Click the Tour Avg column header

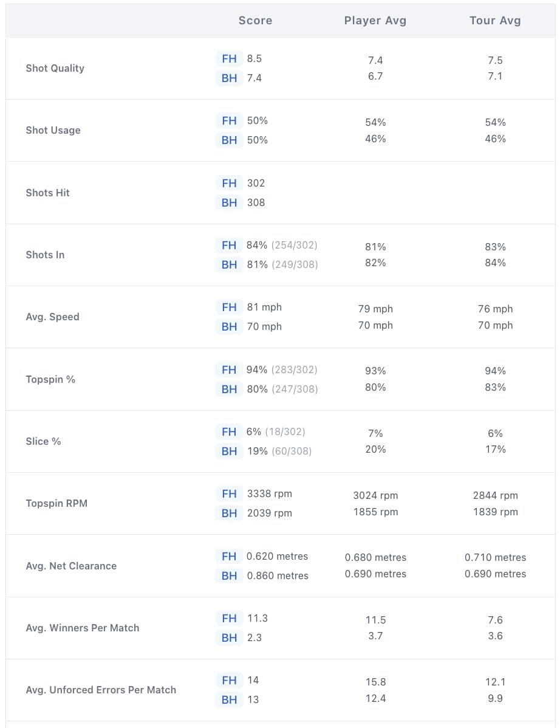495,21
